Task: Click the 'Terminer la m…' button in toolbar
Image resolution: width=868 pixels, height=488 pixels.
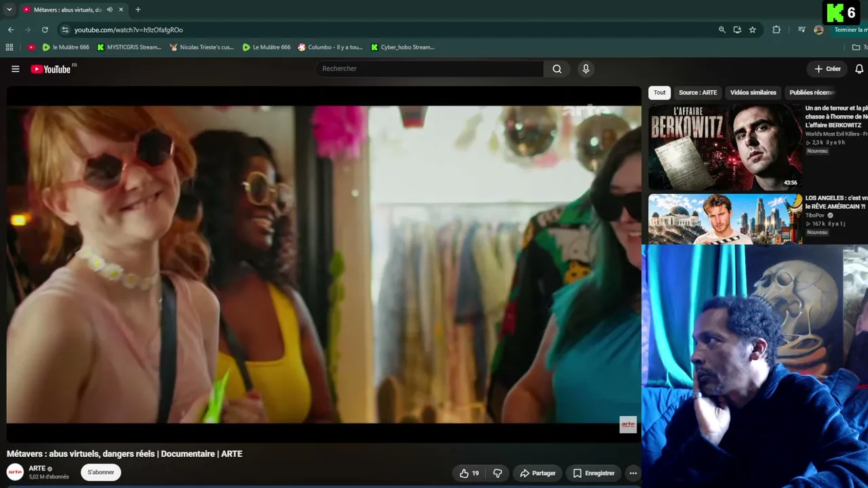Action: click(850, 30)
